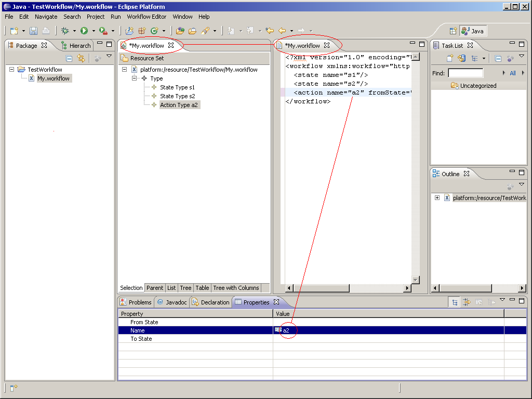Click the New Java Class icon
This screenshot has width=532, height=399.
tap(154, 31)
